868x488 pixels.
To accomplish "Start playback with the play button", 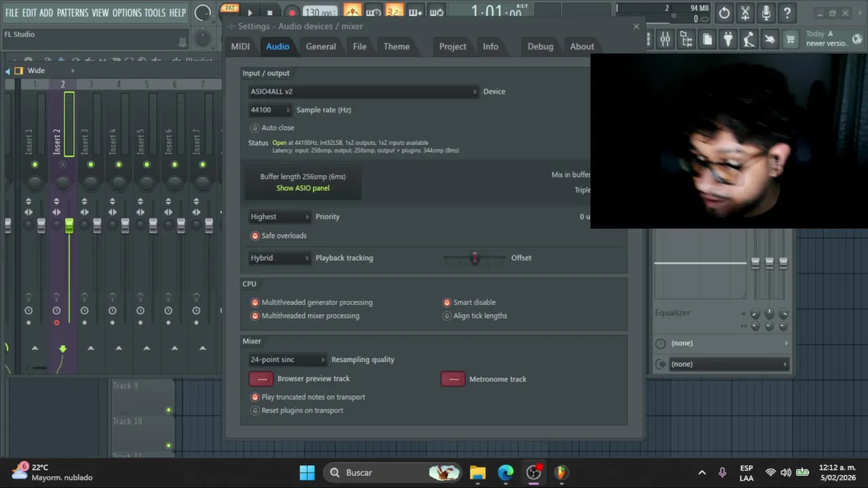I will pyautogui.click(x=250, y=12).
